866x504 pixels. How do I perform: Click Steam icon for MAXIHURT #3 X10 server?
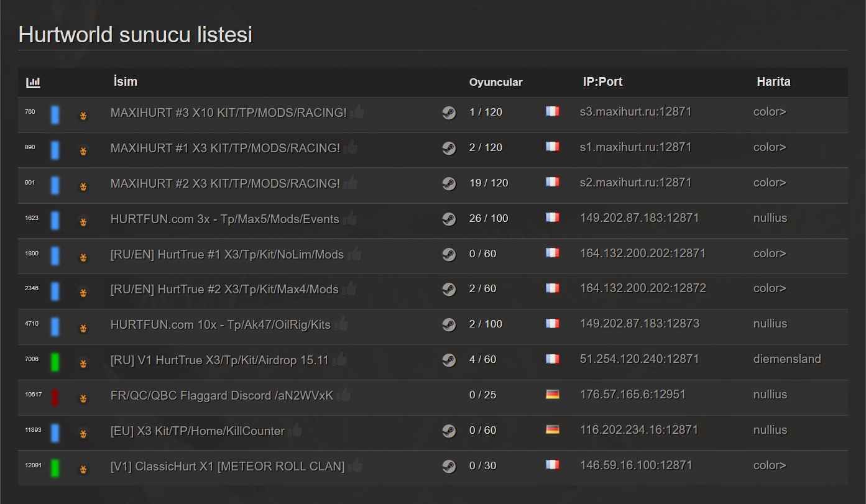[449, 112]
